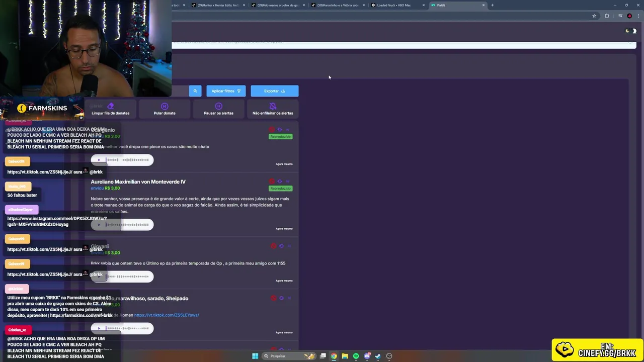Switch to Marcelinho e a Vitória tab
The height and width of the screenshot is (362, 644).
(x=338, y=5)
